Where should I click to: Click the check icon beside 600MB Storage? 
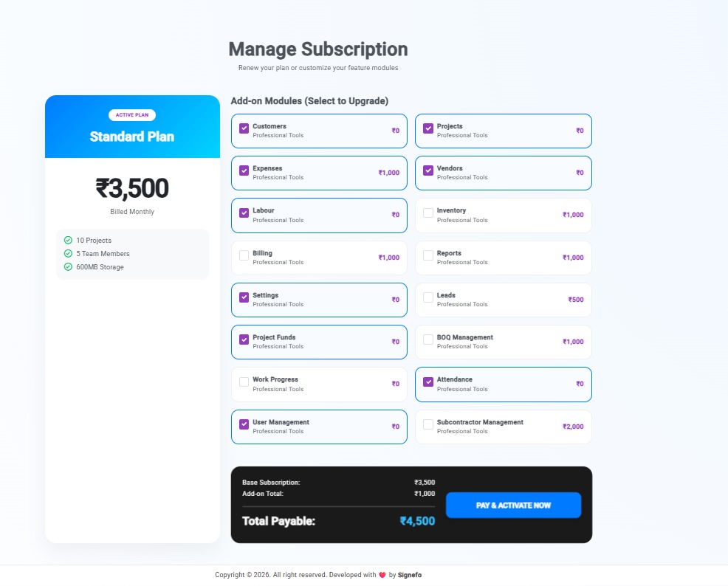68,266
